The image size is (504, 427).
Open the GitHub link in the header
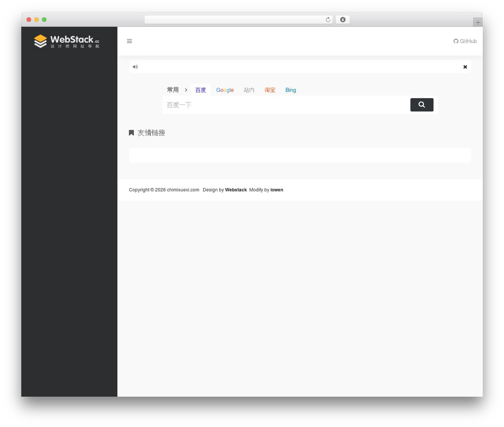465,41
